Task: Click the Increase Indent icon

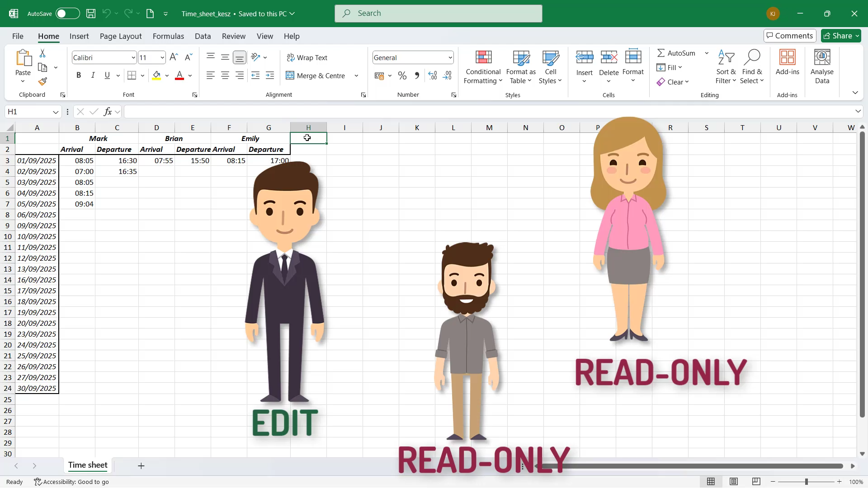Action: pyautogui.click(x=270, y=75)
